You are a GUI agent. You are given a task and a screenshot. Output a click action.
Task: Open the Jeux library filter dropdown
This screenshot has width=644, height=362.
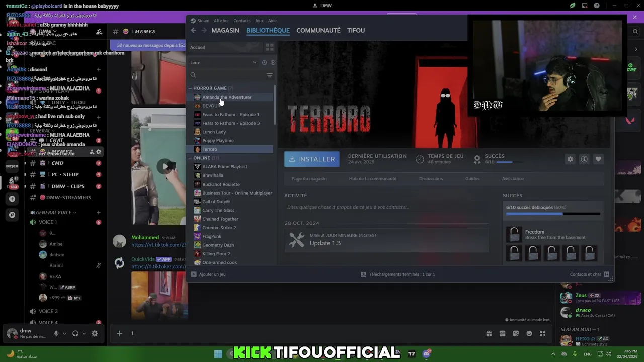point(223,63)
